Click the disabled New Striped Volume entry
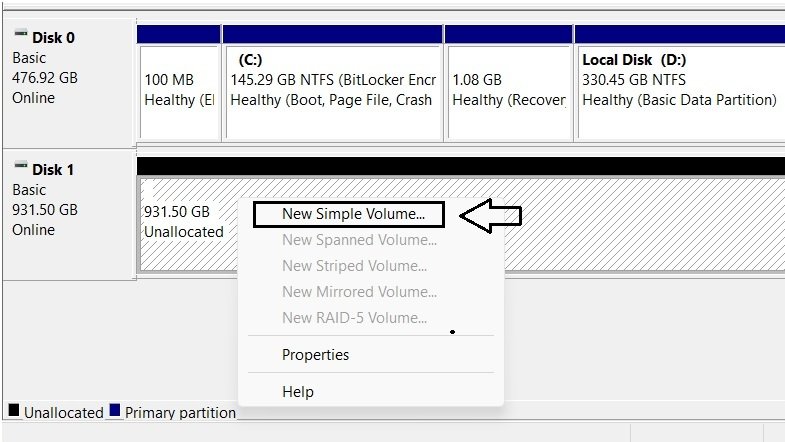This screenshot has height=442, width=785. [x=354, y=266]
